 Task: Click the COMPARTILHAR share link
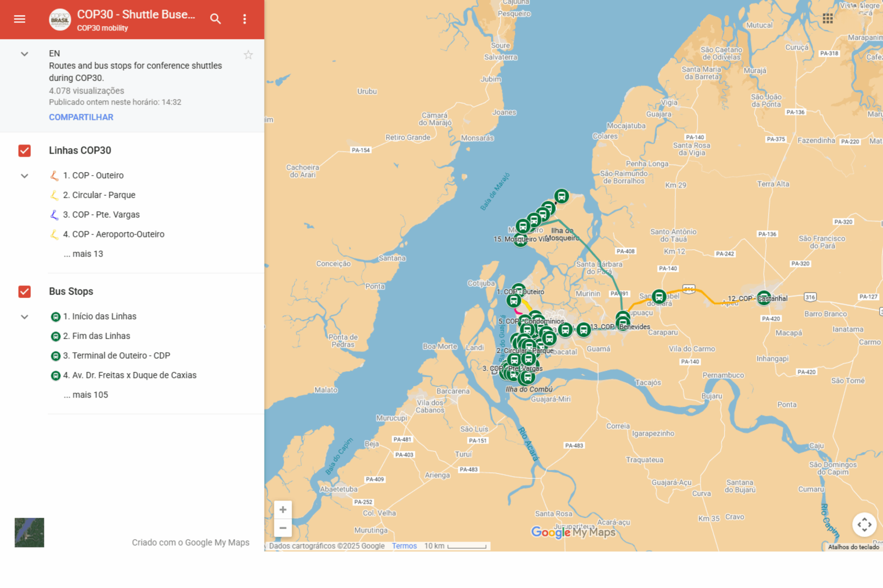pos(81,117)
